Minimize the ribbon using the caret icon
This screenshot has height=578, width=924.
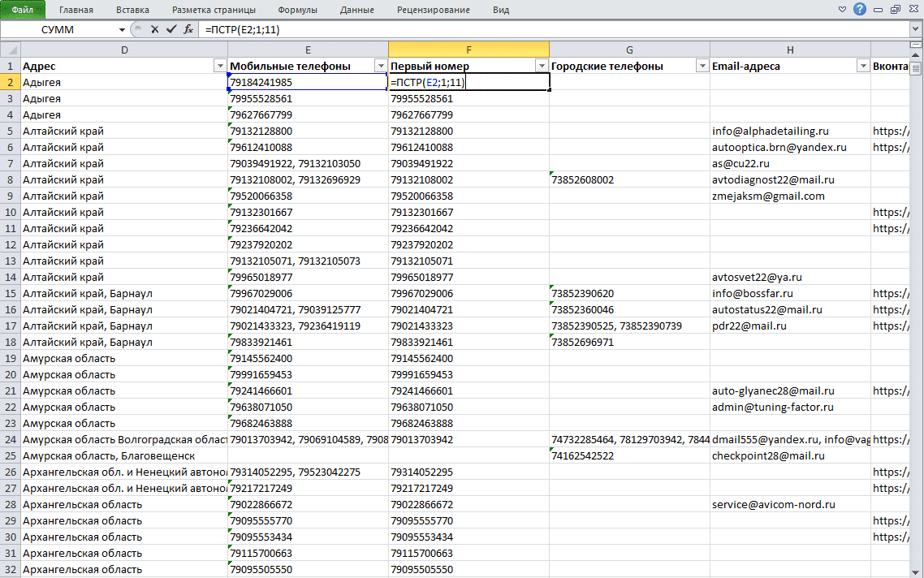tap(842, 10)
